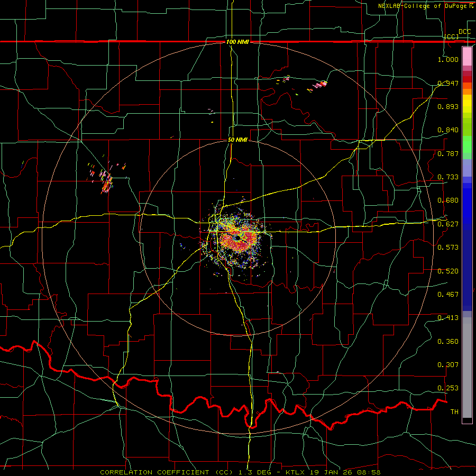This screenshot has width=476, height=476.
Task: Click the [CC] product label
Action: [452, 36]
